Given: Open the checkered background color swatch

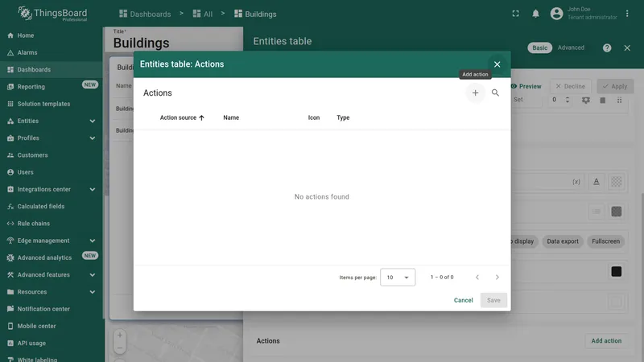Looking at the screenshot, I should coord(616,182).
